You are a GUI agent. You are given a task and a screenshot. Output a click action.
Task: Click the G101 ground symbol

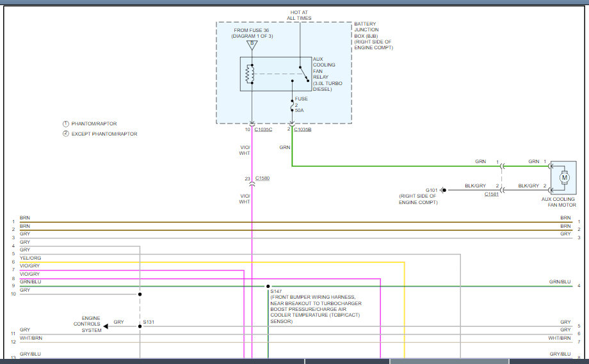[444, 190]
